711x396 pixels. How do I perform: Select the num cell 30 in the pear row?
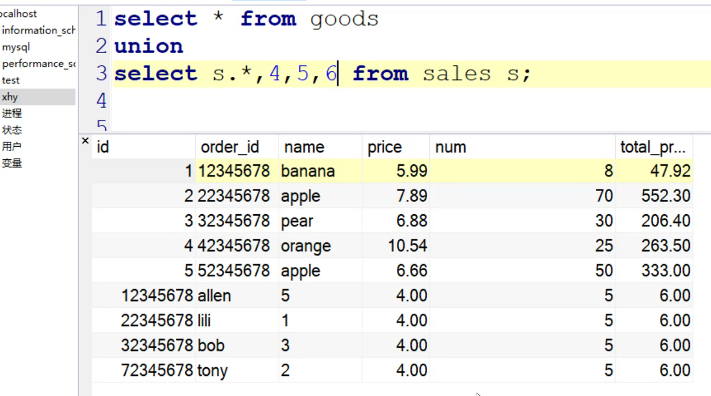tap(522, 221)
